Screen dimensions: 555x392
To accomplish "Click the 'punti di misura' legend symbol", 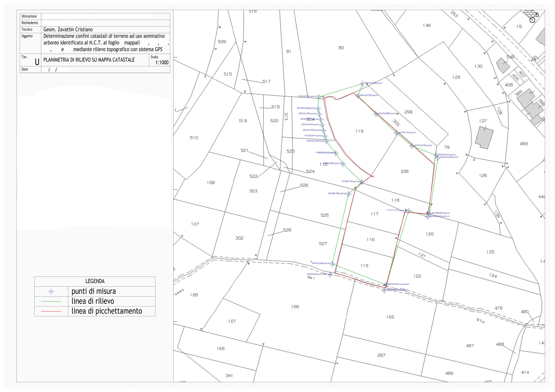I will [x=51, y=292].
